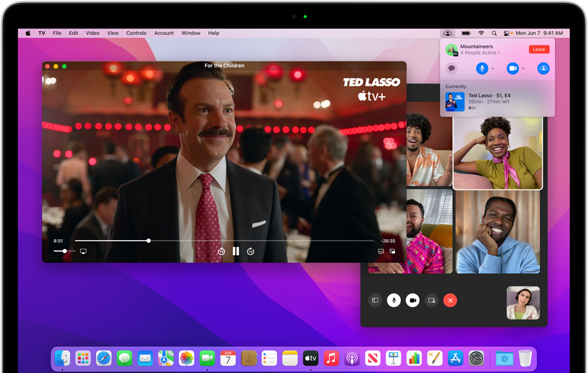
Task: Skip forward 10 seconds in video
Action: tap(250, 251)
